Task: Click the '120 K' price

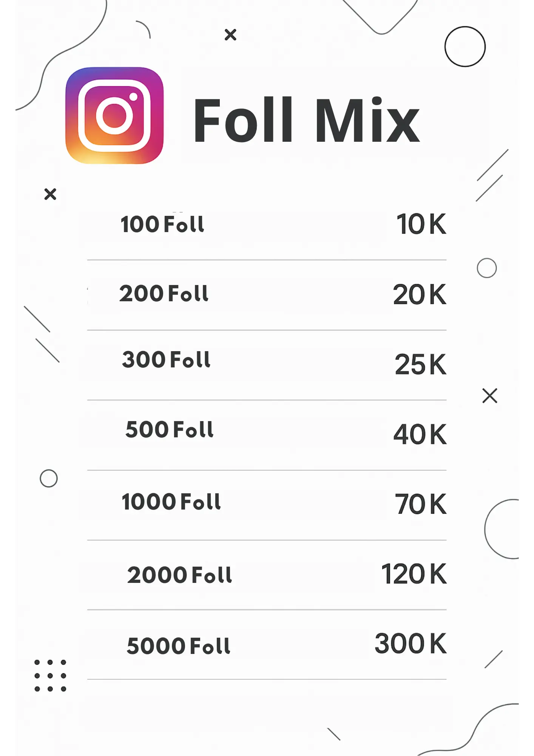Action: (414, 574)
